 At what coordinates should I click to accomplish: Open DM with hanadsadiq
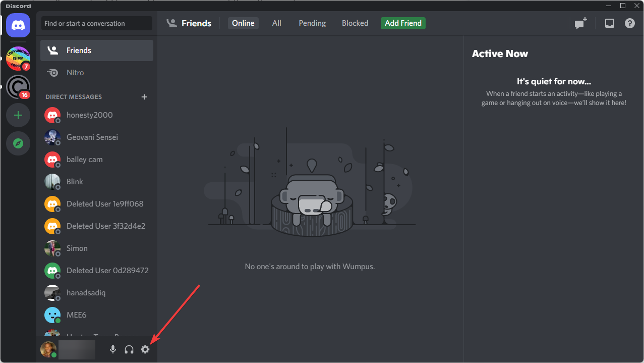point(97,293)
